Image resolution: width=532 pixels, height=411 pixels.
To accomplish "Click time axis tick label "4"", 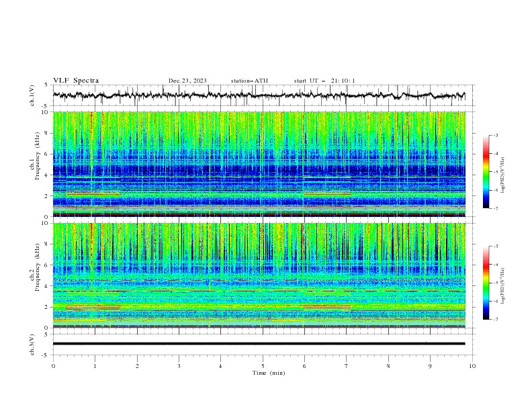I will click(x=220, y=366).
